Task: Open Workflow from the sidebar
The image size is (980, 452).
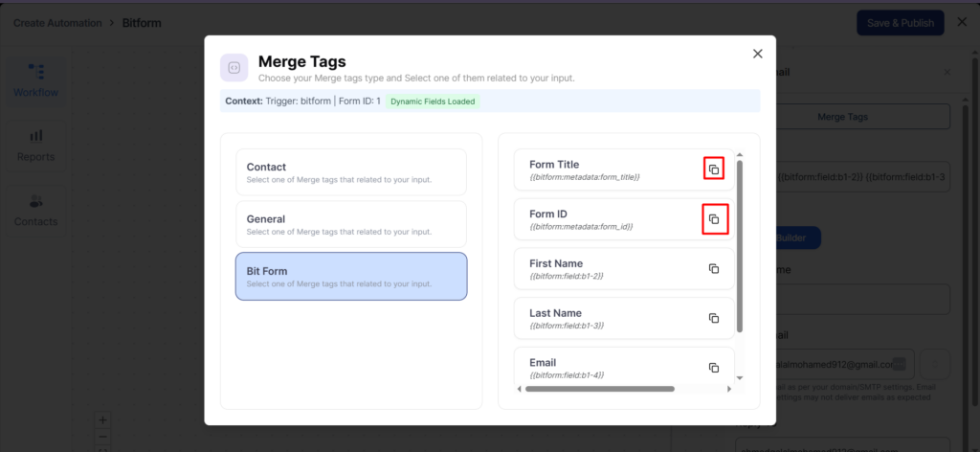Action: pyautogui.click(x=35, y=80)
